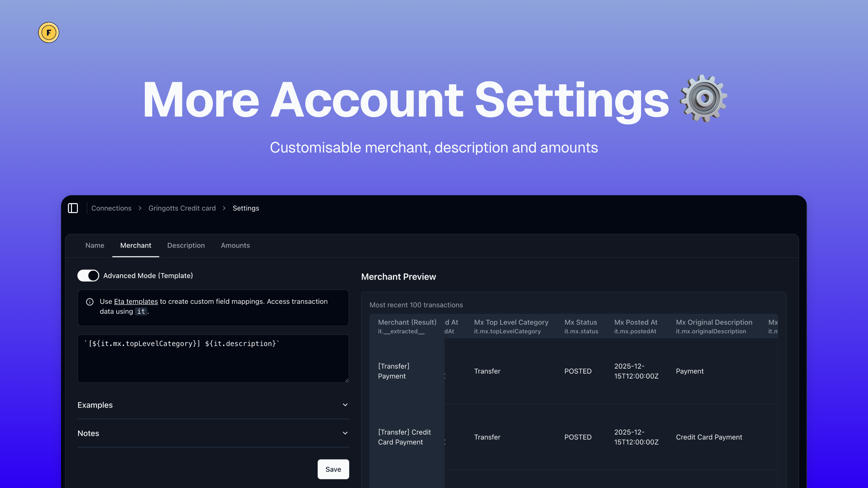Switch to the Name tab
This screenshot has height=488, width=868.
[95, 245]
